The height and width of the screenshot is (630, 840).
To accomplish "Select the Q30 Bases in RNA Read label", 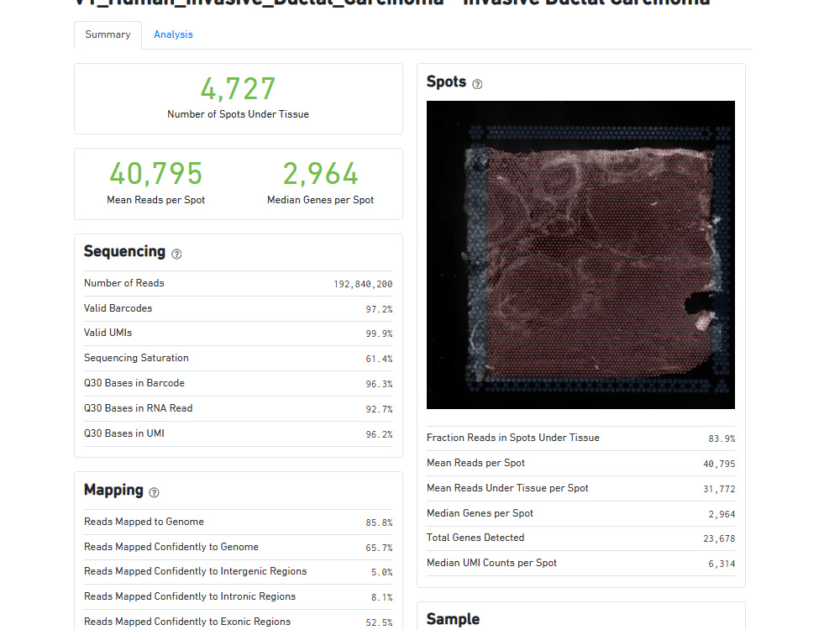I will pos(139,408).
